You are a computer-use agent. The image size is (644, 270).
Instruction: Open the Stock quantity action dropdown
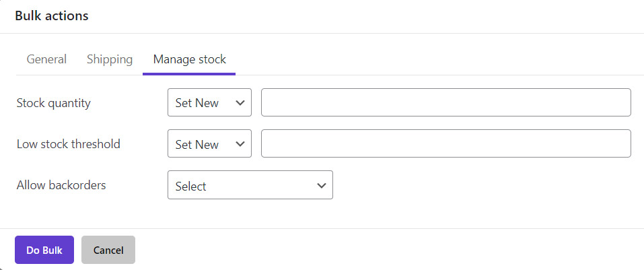pos(209,103)
